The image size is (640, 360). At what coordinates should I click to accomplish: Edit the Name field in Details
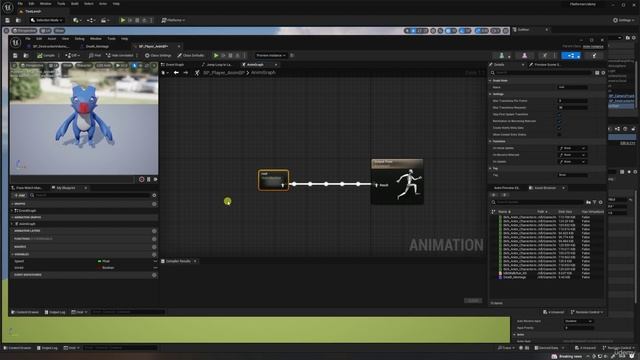(573, 87)
